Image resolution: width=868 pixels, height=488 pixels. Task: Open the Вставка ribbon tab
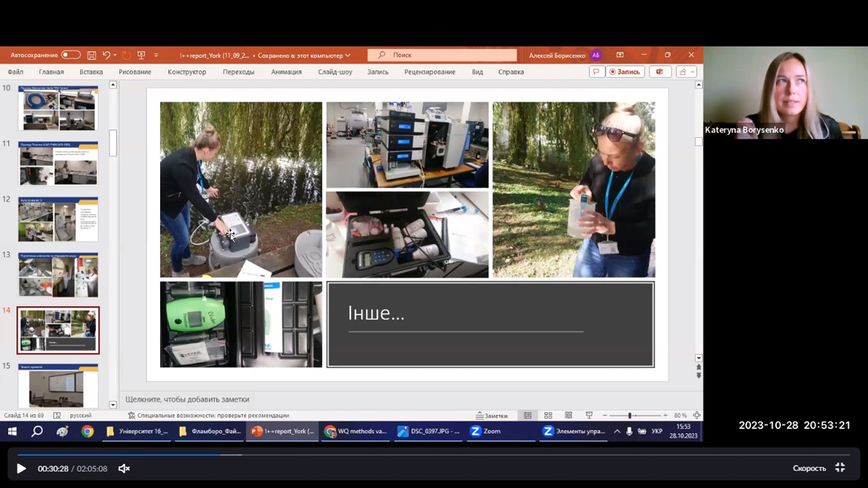click(x=91, y=72)
